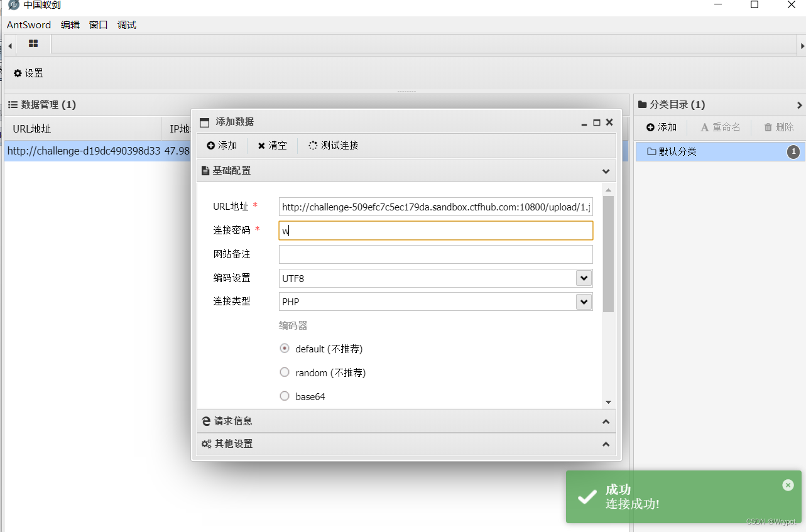Click 测试连接 to test connection
The width and height of the screenshot is (806, 532).
click(334, 146)
